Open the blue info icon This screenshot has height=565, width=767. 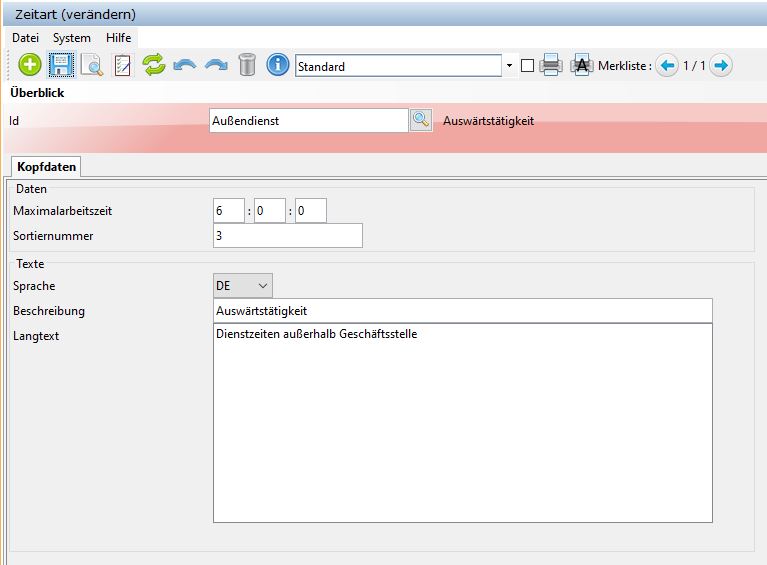coord(277,66)
